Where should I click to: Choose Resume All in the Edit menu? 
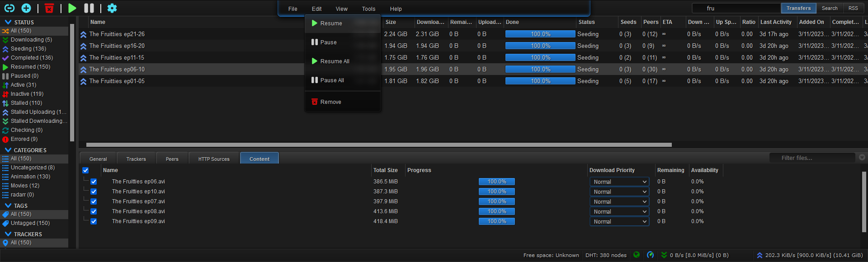pos(343,61)
